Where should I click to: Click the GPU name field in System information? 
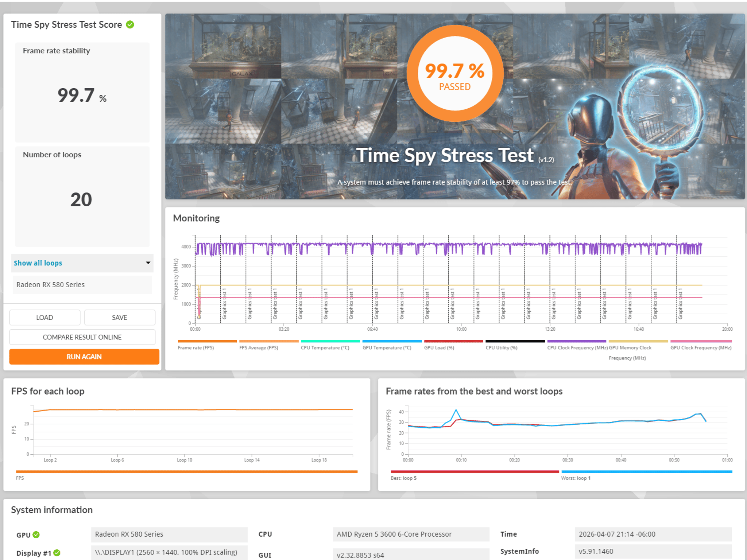point(169,534)
